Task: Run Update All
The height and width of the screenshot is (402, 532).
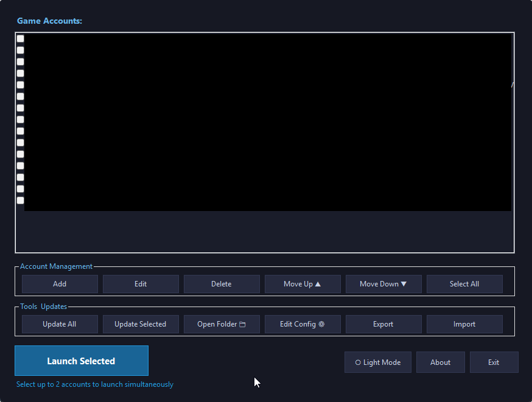Action: click(60, 324)
